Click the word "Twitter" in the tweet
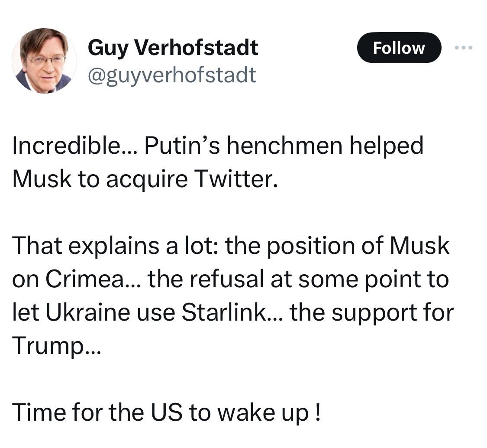 point(236,178)
